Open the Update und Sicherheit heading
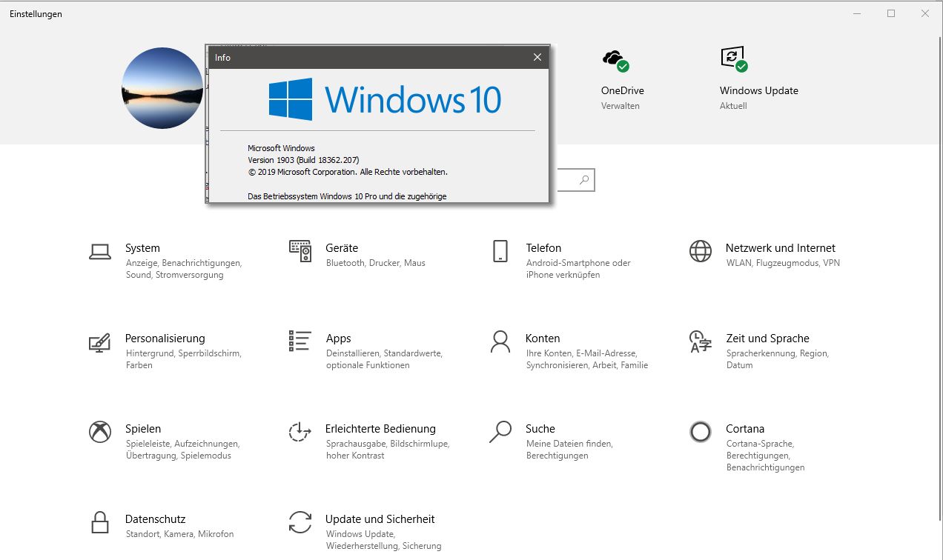 pos(380,519)
